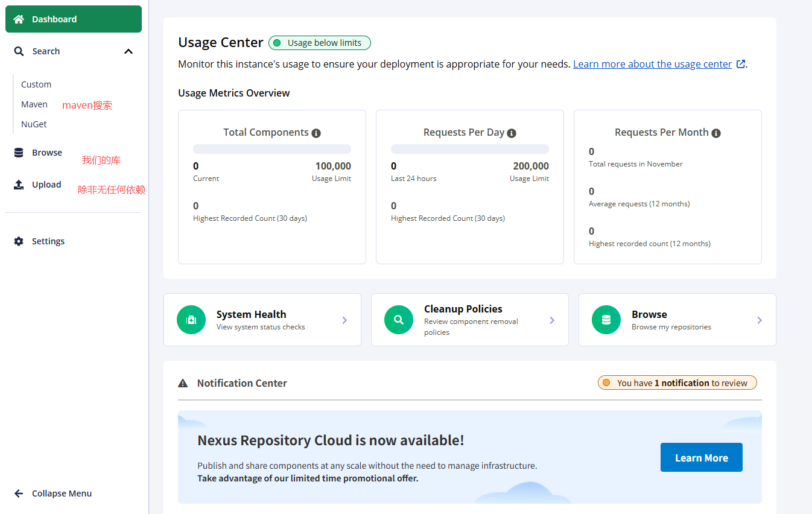
Task: Click the Browse card database icon
Action: click(606, 320)
